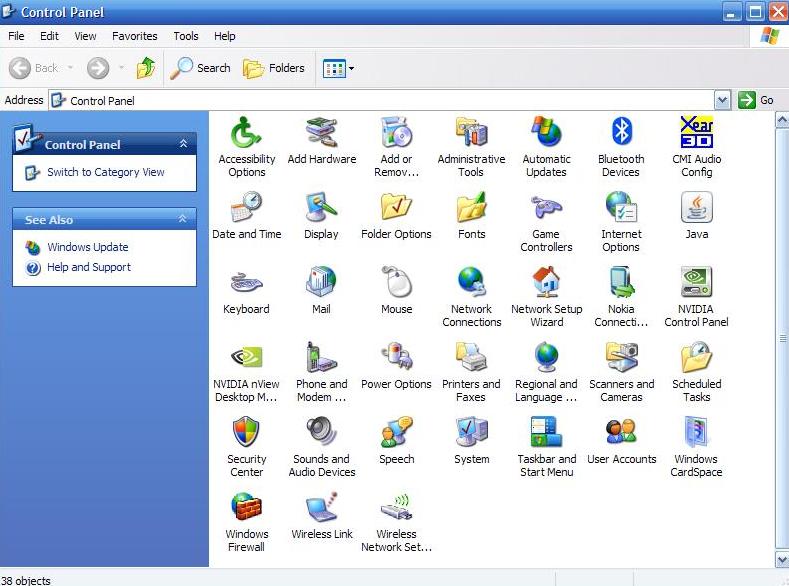The image size is (789, 586).
Task: Open the Add Hardware wizard icon
Action: 321,133
